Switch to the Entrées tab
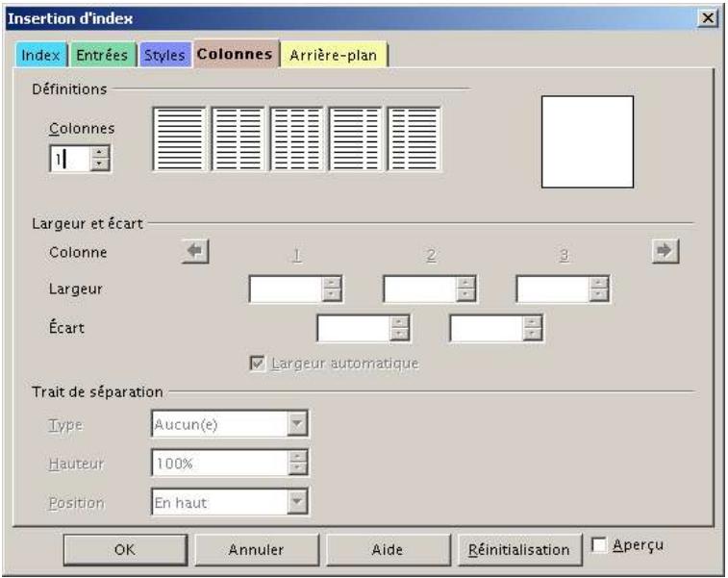728x578 pixels. (102, 55)
